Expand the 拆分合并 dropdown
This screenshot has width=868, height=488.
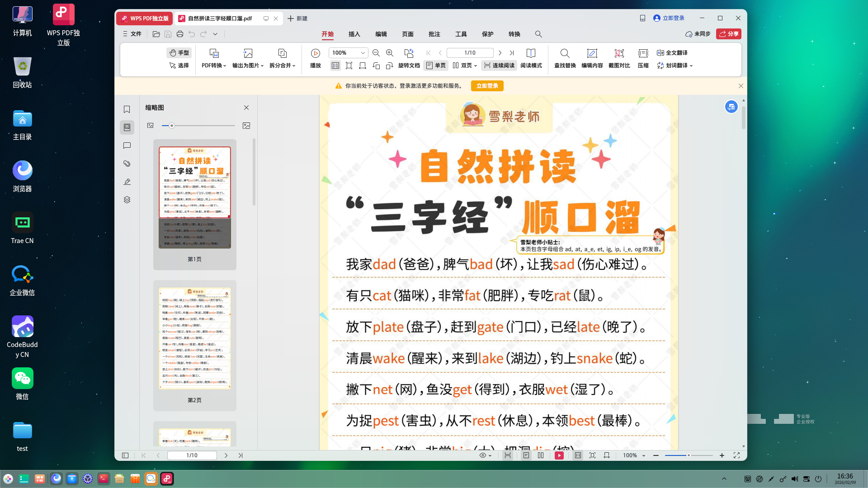tap(282, 66)
